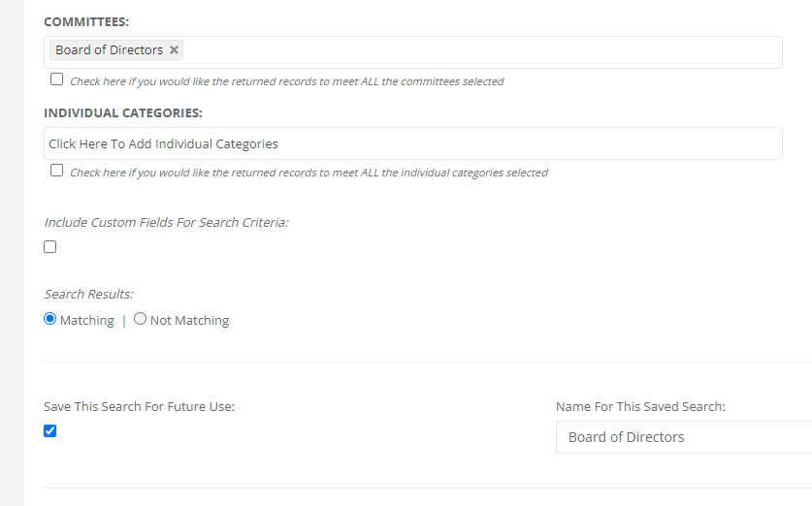The height and width of the screenshot is (506, 812).
Task: Open the Committees selection field's empty area
Action: pyautogui.click(x=485, y=52)
